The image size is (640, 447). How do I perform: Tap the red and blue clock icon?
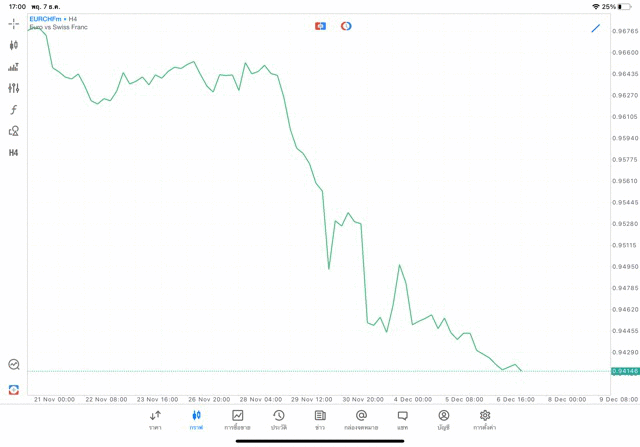tap(346, 26)
